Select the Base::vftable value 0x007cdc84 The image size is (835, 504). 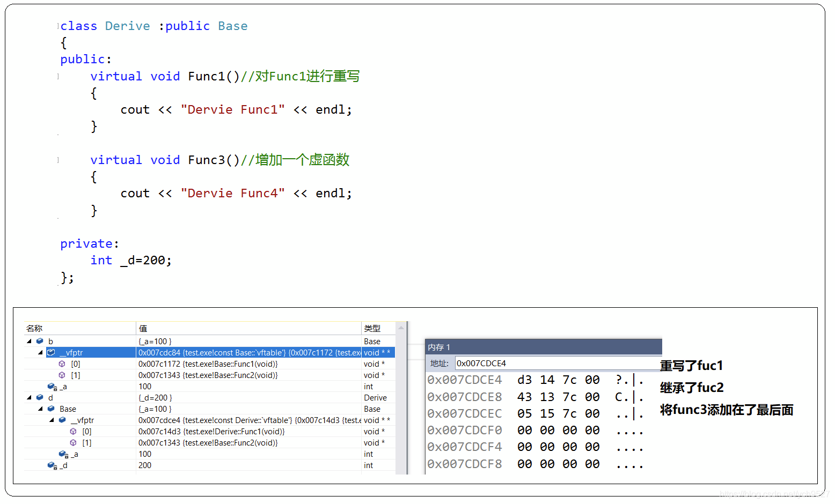(250, 352)
